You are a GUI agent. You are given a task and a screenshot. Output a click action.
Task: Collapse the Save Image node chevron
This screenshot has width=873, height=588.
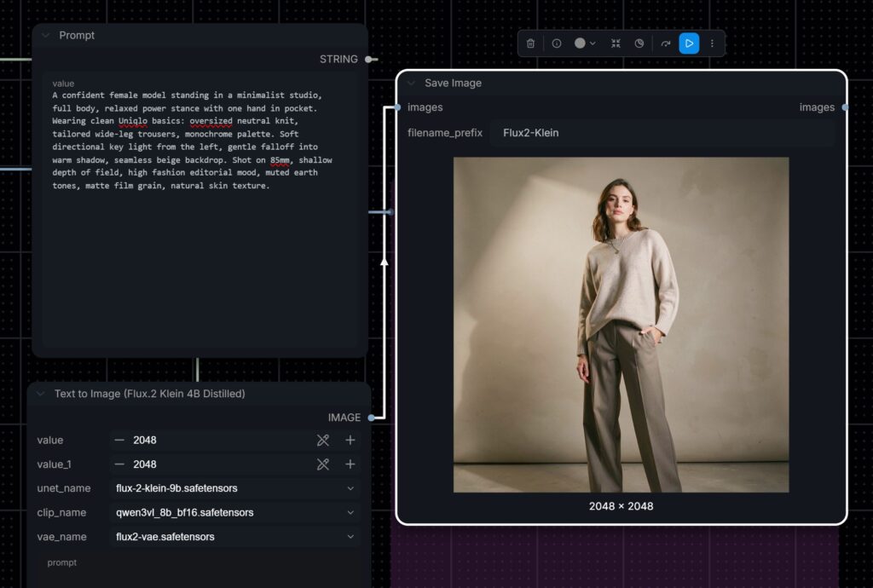(411, 83)
